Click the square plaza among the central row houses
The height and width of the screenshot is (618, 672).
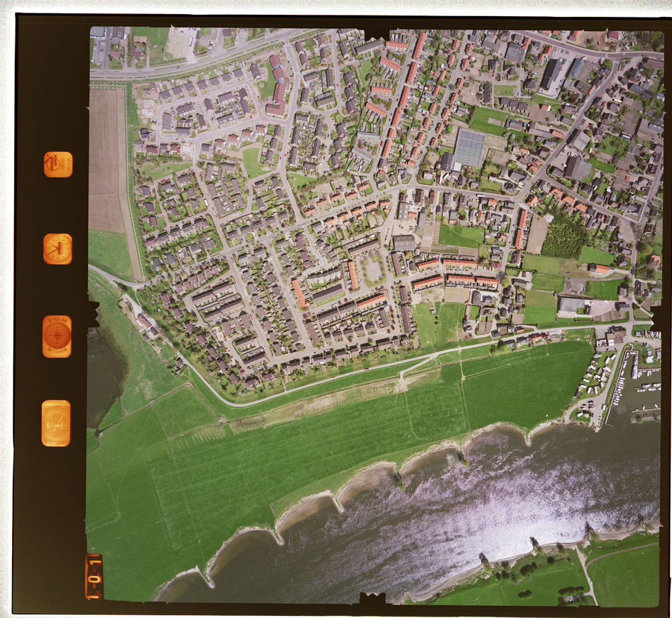[x=373, y=270]
